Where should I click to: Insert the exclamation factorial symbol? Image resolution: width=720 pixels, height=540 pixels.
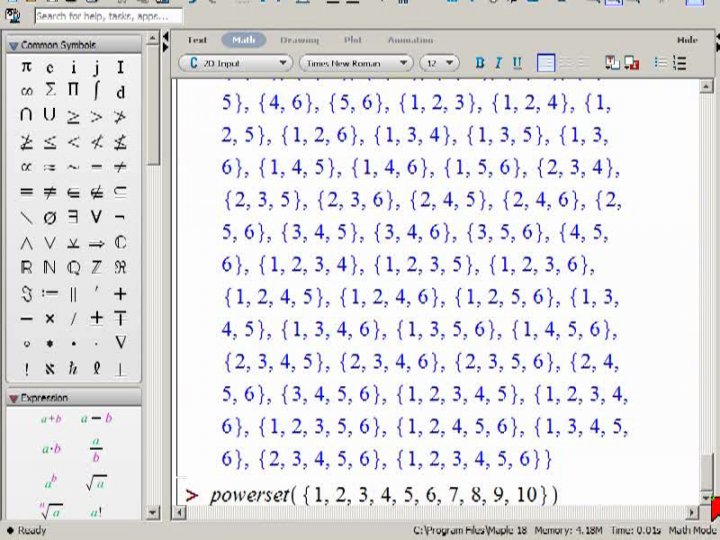tap(26, 369)
